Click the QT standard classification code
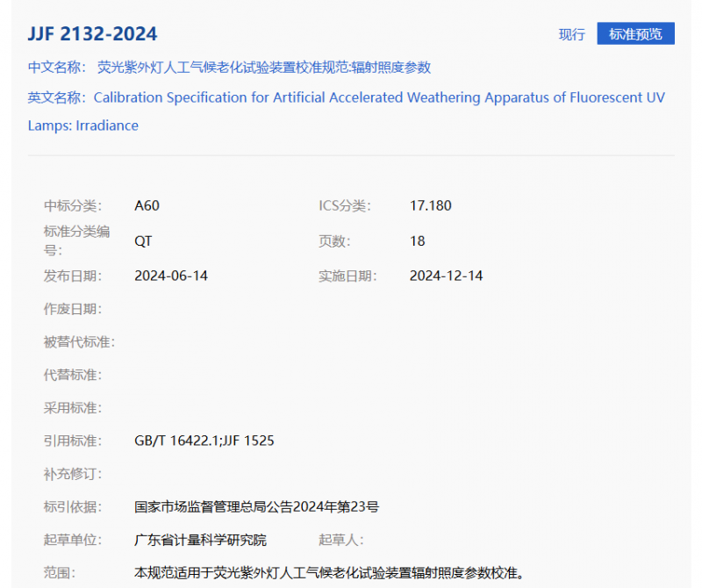Screen dimensions: 702x588 click(143, 241)
